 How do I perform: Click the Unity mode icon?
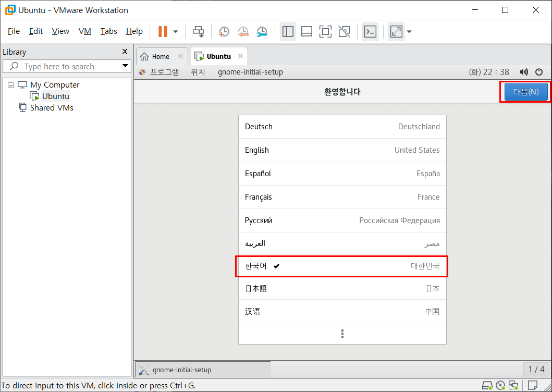[x=344, y=32]
